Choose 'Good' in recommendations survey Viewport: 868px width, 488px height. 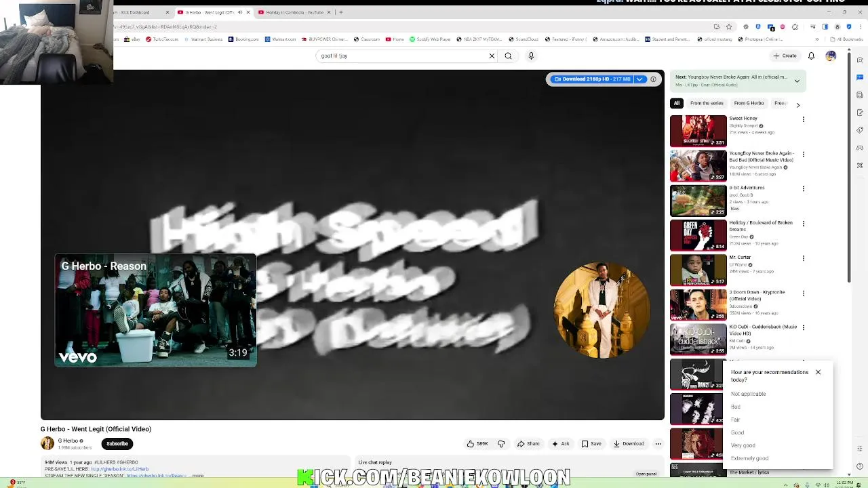[x=737, y=432]
